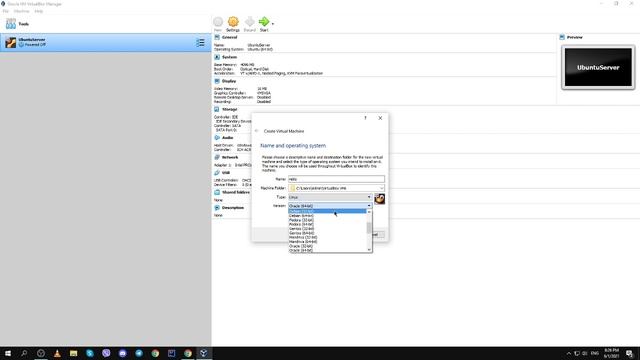Click the Version combo box showing Oracle (64-bit)
This screenshot has height=360, width=640.
point(330,206)
